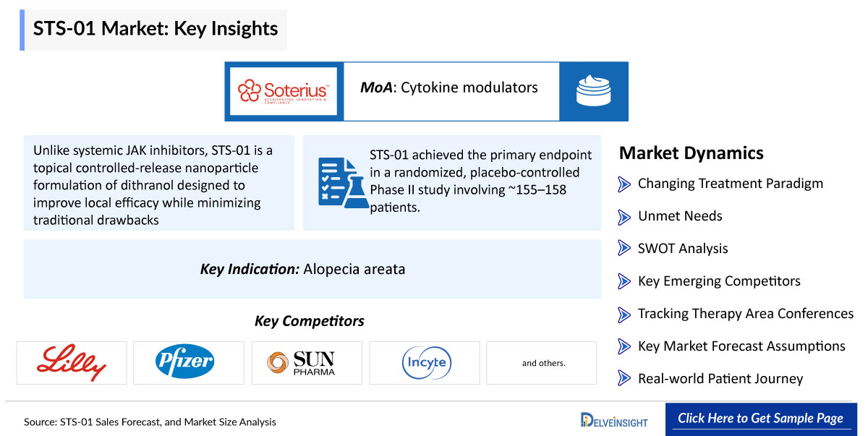The height and width of the screenshot is (436, 868).
Task: Open the Lilly competitor logo
Action: click(72, 363)
